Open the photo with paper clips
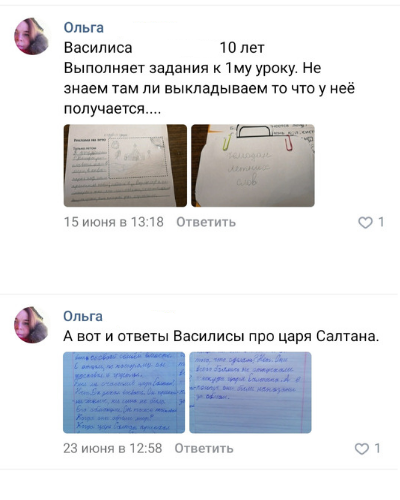400x500 pixels. [x=253, y=166]
